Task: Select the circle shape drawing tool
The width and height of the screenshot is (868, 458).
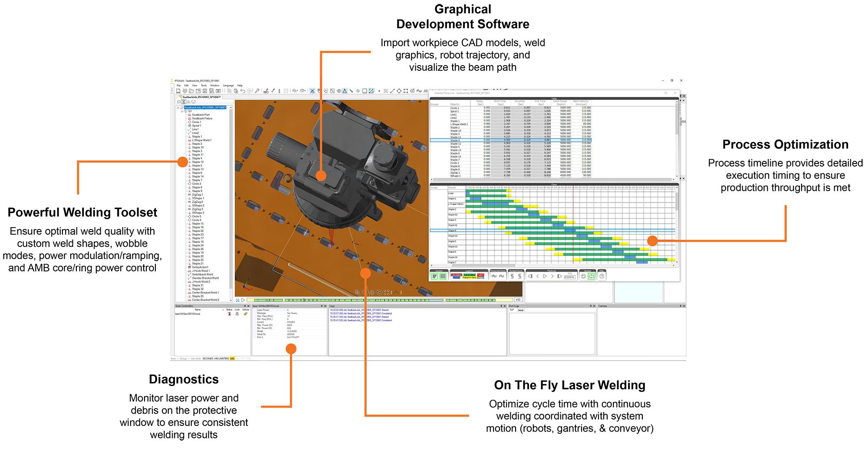Action: click(x=399, y=91)
